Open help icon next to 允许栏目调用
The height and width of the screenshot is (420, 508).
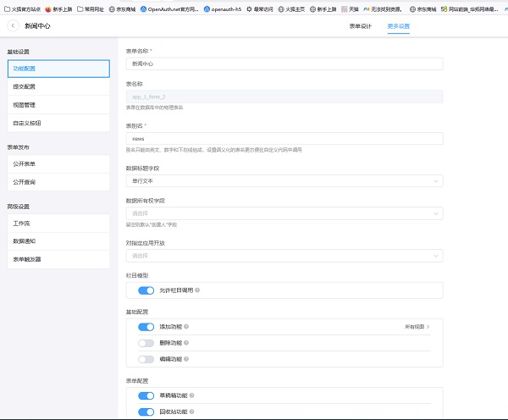(197, 290)
